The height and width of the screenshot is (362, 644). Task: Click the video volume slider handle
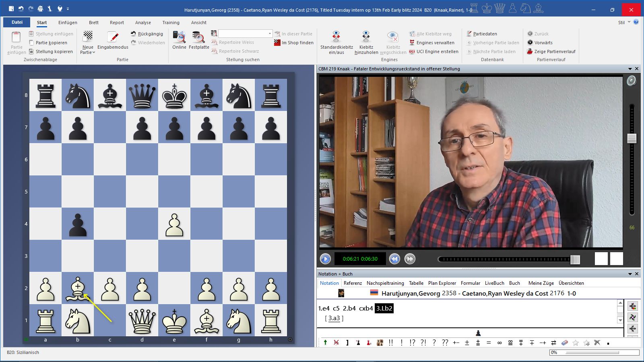(632, 138)
